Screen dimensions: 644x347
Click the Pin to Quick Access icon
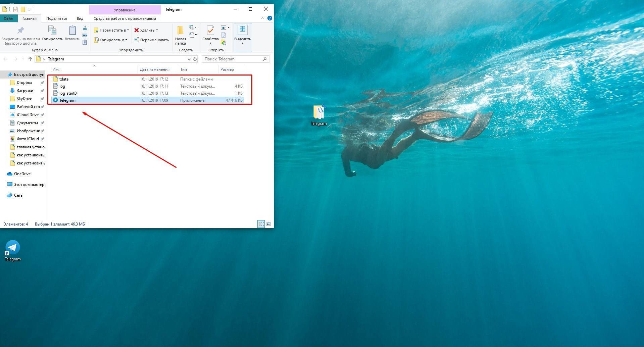click(x=20, y=31)
